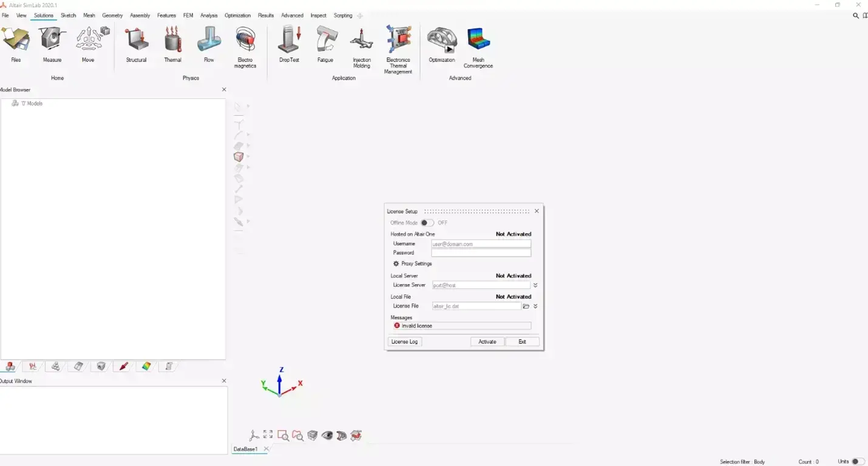Switch to the Scripting ribbon tab
Image resolution: width=868 pixels, height=466 pixels.
coord(343,16)
